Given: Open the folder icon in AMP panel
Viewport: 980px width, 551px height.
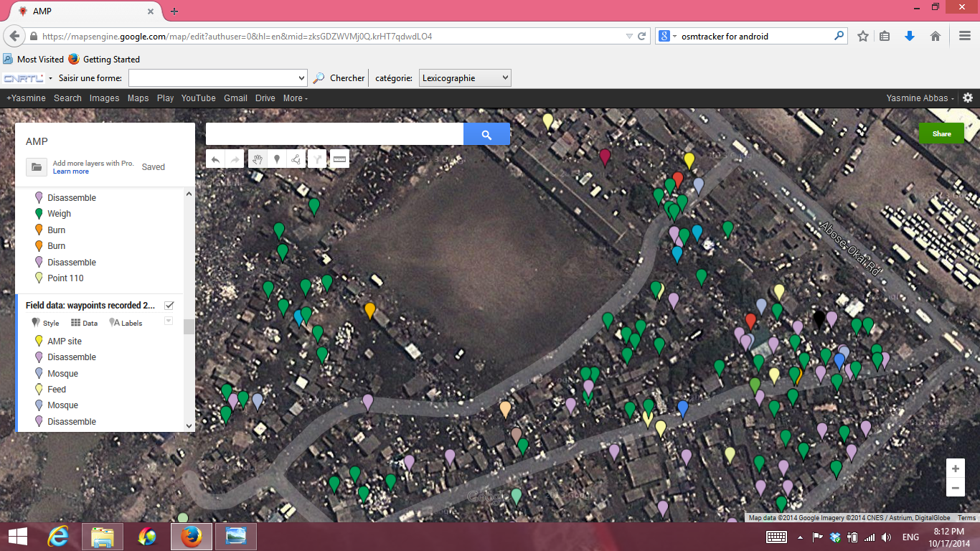Looking at the screenshot, I should (x=37, y=167).
